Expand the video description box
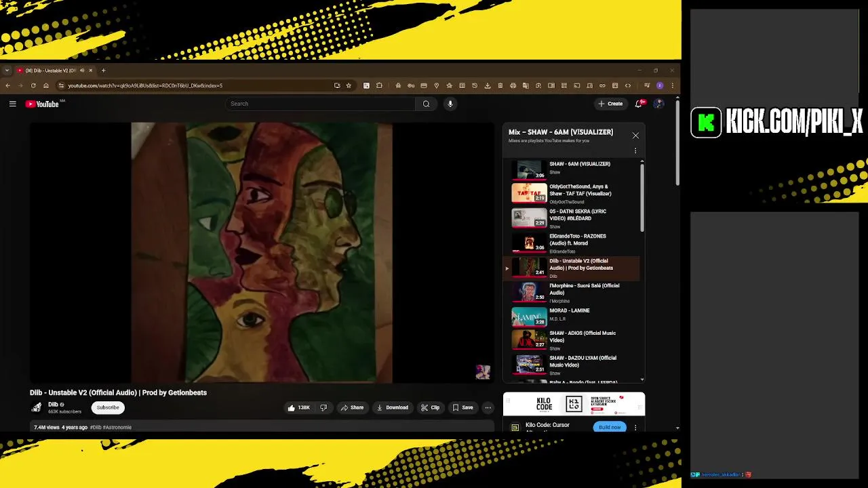 point(262,427)
